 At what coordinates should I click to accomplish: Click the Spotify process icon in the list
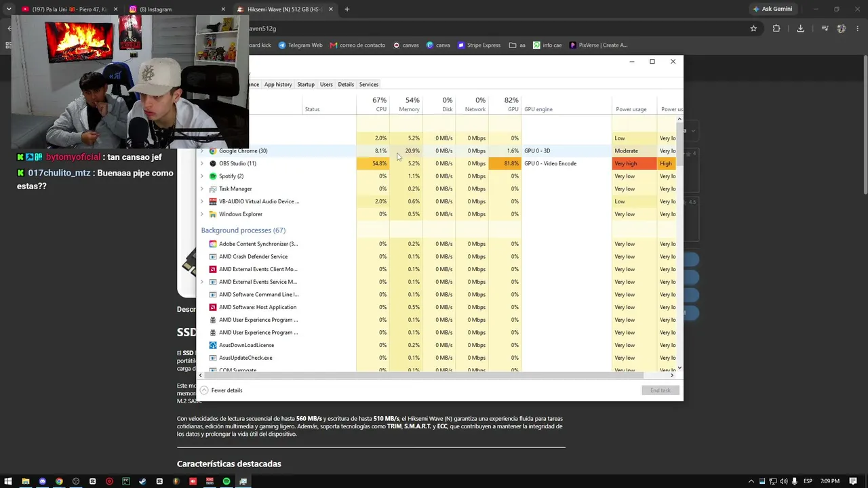pyautogui.click(x=213, y=176)
